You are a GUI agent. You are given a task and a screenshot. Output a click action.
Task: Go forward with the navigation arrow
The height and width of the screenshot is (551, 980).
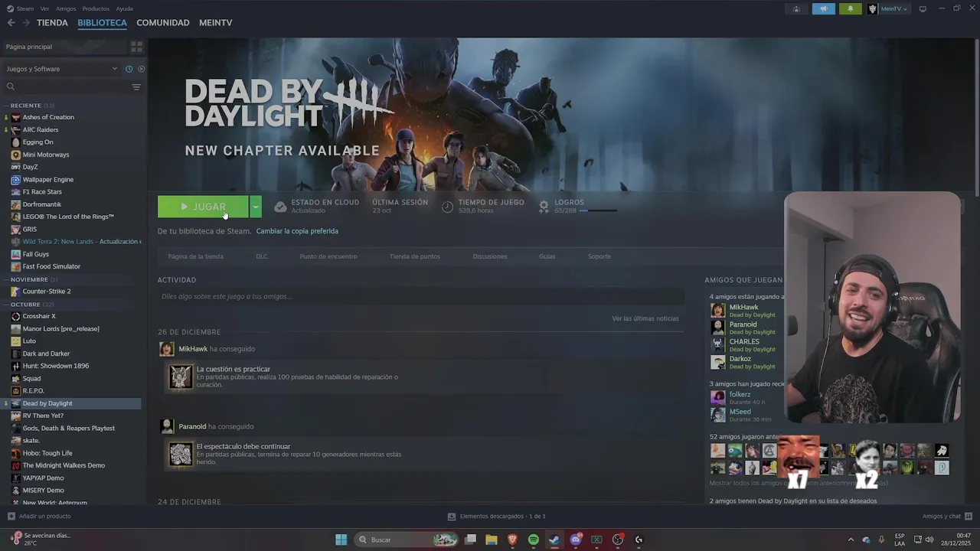click(26, 23)
